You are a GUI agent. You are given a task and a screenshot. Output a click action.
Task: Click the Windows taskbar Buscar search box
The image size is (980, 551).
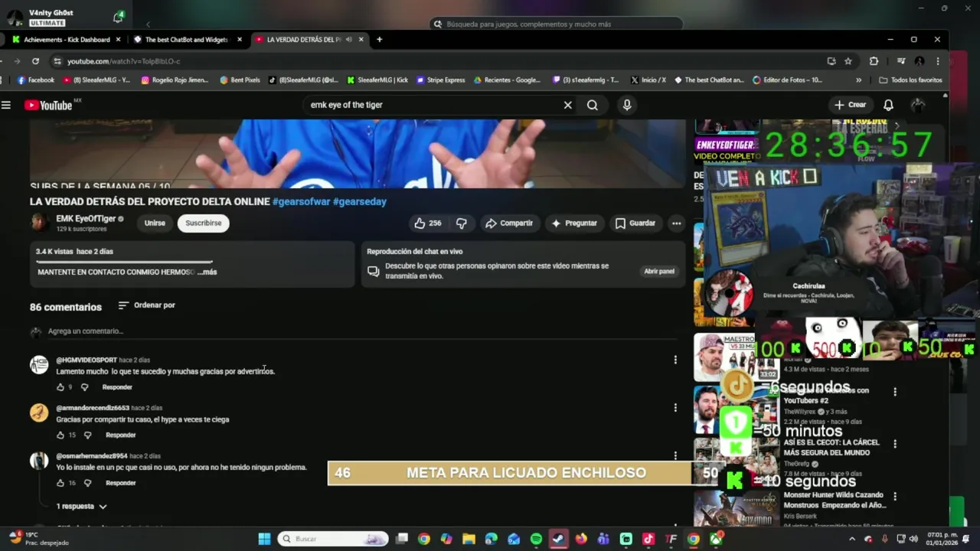[332, 540]
